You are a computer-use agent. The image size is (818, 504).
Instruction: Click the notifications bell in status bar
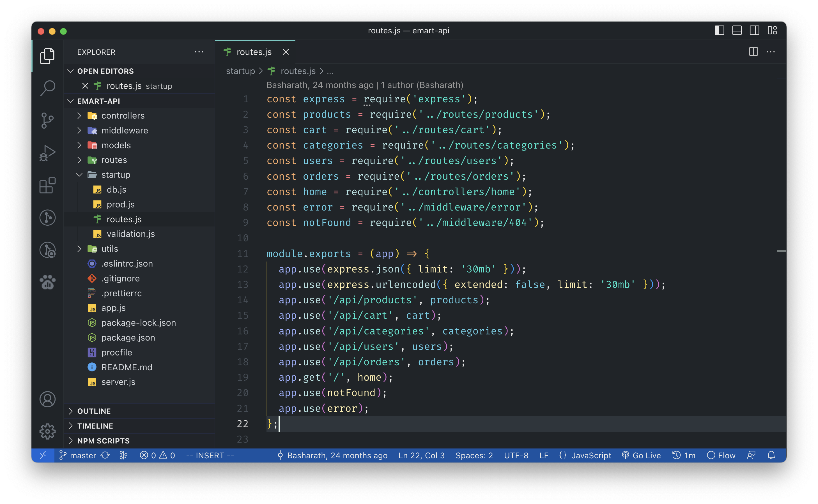[771, 455]
